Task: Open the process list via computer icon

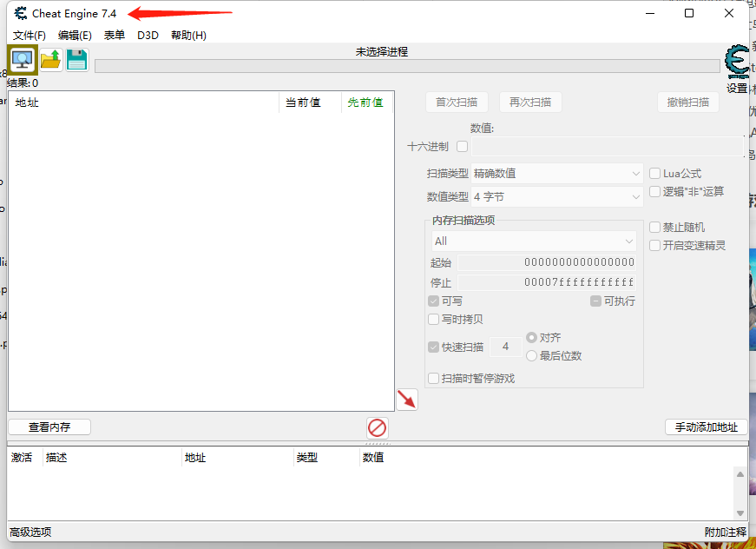Action: (x=23, y=60)
